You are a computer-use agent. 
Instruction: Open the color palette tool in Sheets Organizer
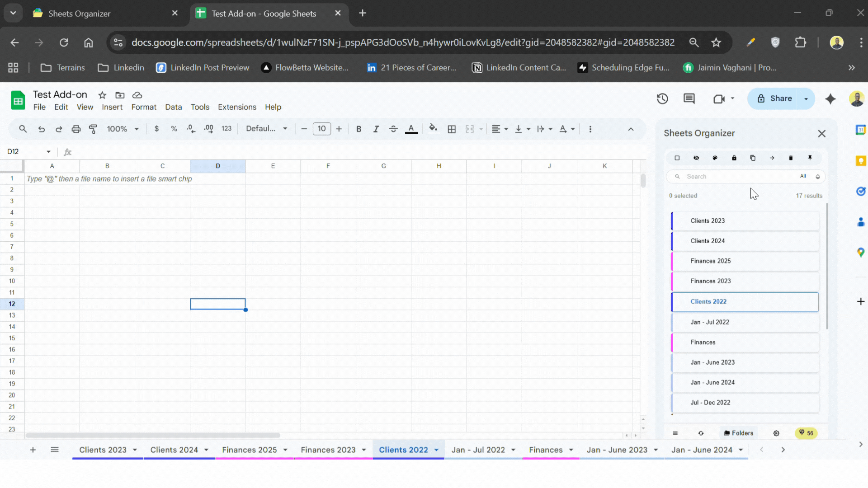coord(715,158)
